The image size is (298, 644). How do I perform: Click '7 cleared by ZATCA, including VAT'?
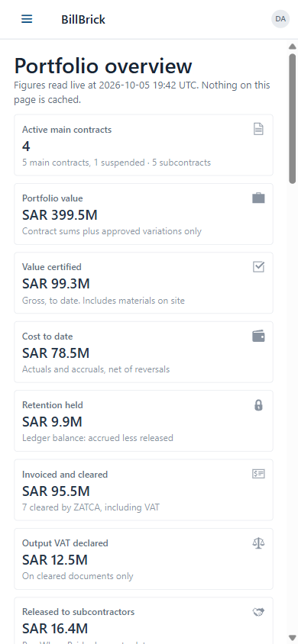(91, 507)
